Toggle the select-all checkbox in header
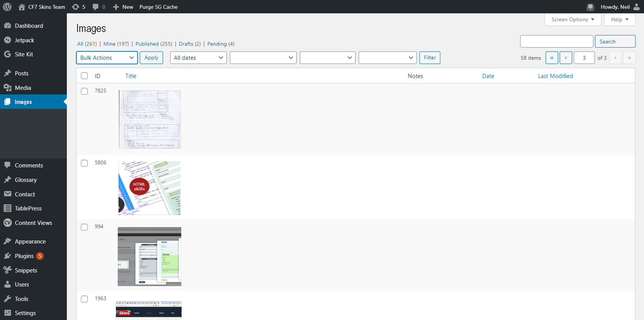Image resolution: width=644 pixels, height=320 pixels. pyautogui.click(x=85, y=76)
